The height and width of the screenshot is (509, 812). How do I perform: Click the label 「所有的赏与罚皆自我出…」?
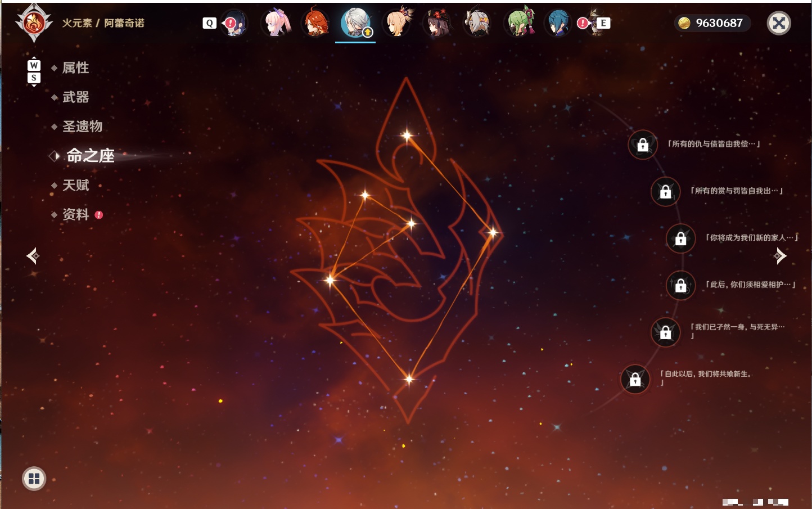(x=737, y=191)
